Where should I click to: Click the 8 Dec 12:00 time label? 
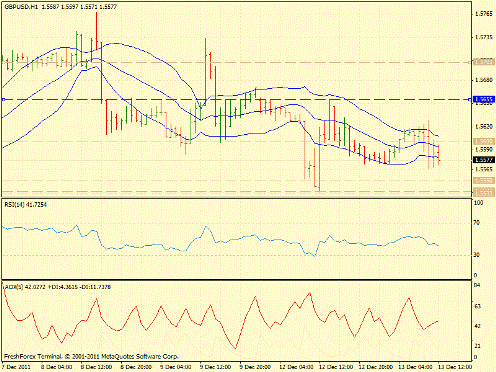96,367
